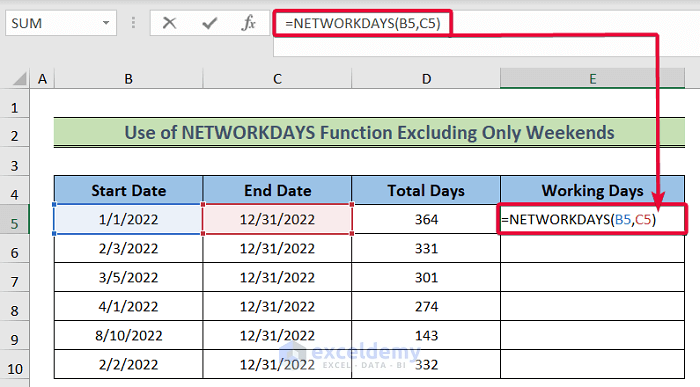Image resolution: width=700 pixels, height=387 pixels.
Task: Select Total Days cell showing 301
Action: point(426,277)
